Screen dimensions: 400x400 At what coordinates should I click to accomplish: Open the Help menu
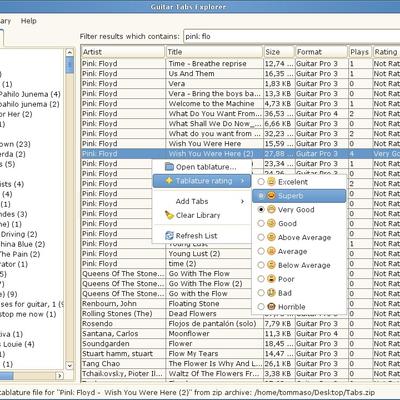click(x=29, y=21)
